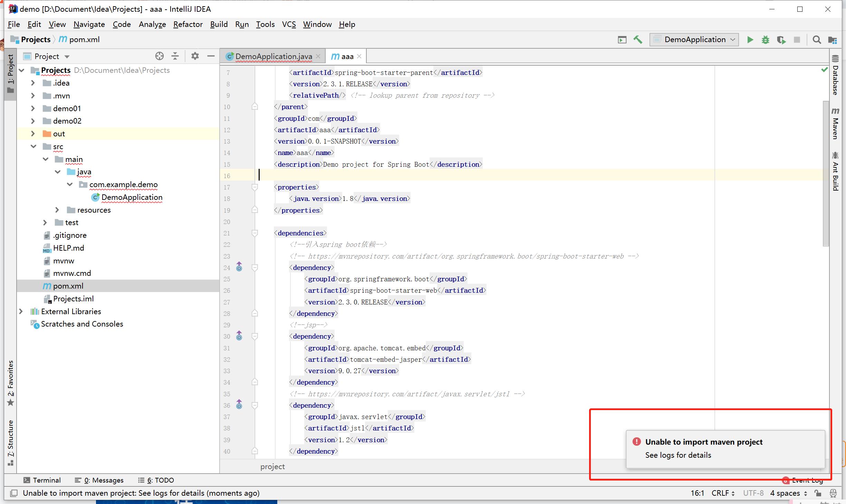Select DemoApplication class in project tree

[x=132, y=197]
